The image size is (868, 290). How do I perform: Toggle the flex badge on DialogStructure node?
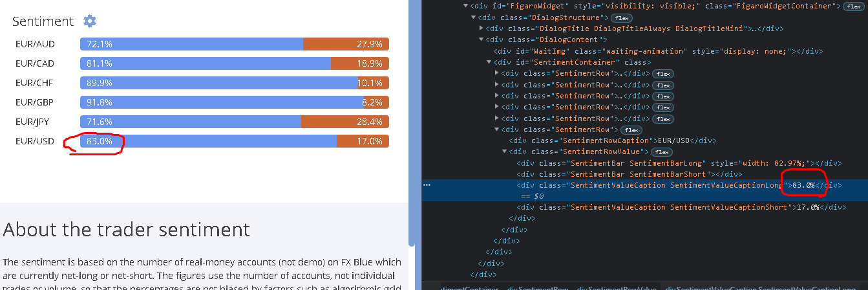[x=622, y=17]
